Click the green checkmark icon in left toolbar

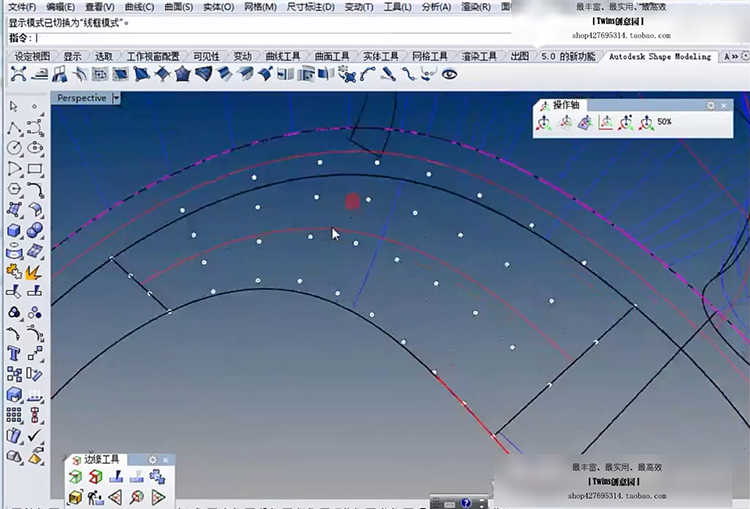35,436
